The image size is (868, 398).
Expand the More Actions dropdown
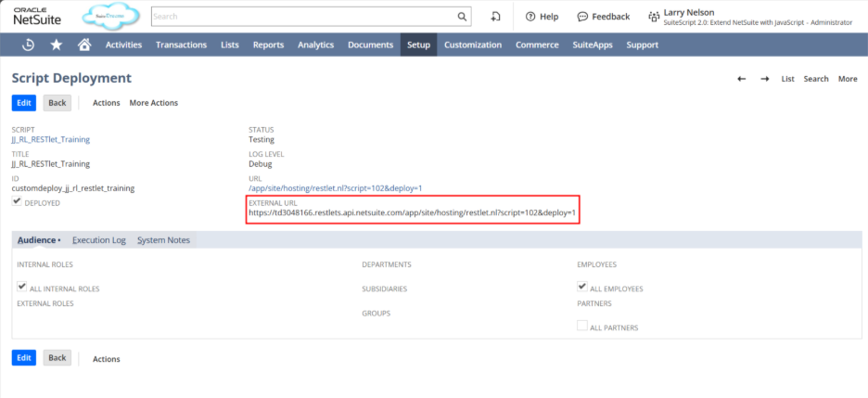(x=153, y=103)
